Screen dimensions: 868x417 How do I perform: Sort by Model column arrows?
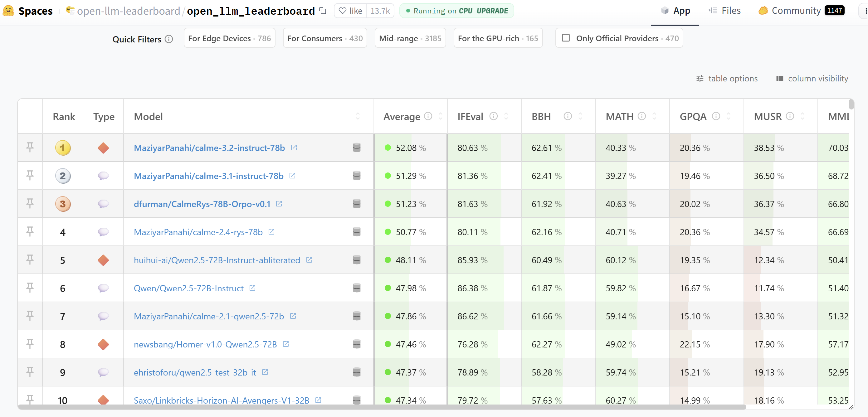(358, 116)
